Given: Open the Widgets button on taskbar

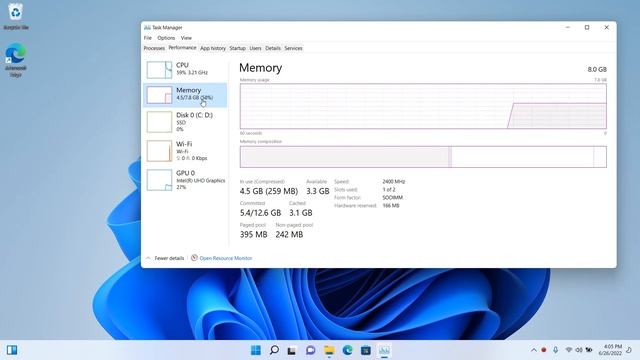Looking at the screenshot, I should click(x=12, y=350).
